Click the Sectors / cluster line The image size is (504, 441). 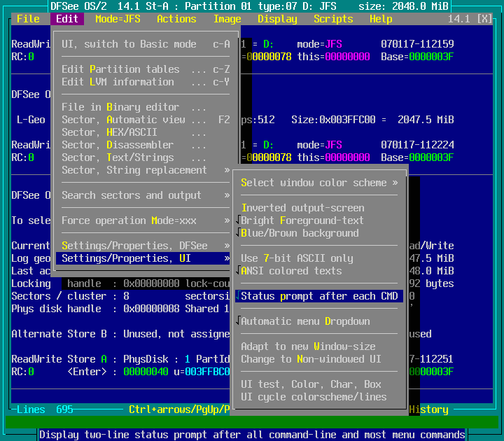click(x=120, y=296)
